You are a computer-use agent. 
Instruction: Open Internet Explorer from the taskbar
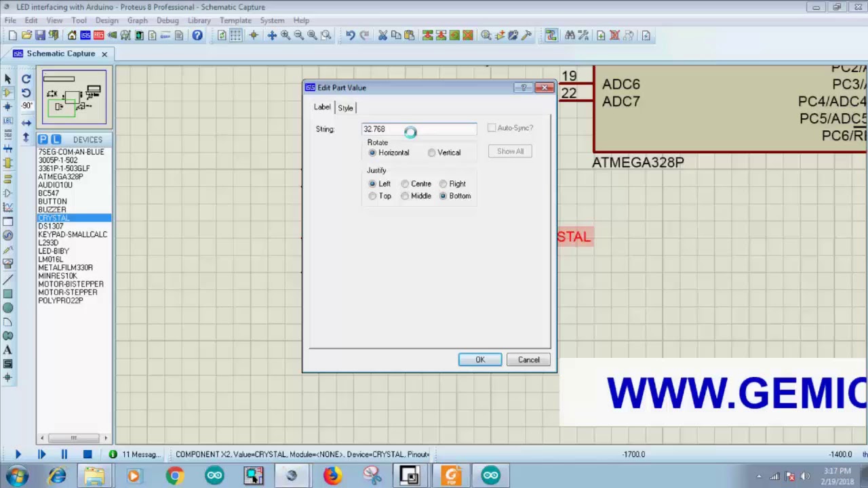(56, 476)
